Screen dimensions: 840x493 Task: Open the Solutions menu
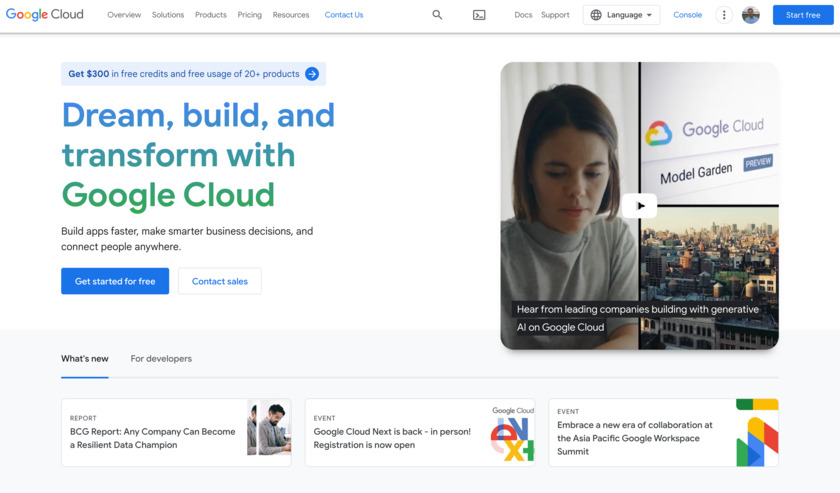click(x=168, y=15)
